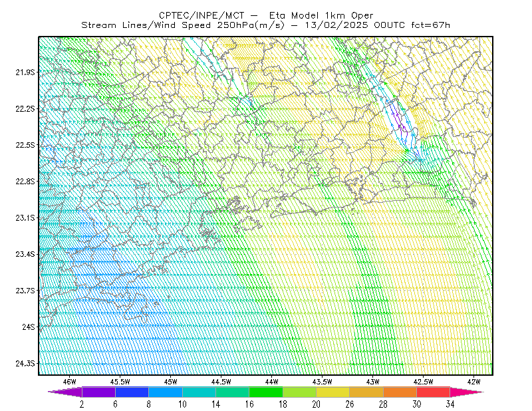Click the 44W longitude axis label
The image size is (532, 411).
point(272,382)
